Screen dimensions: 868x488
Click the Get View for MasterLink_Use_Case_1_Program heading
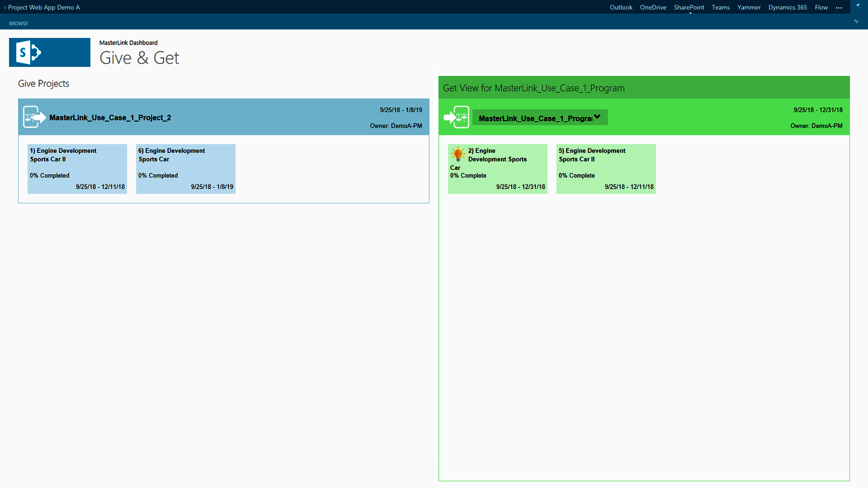tap(533, 88)
